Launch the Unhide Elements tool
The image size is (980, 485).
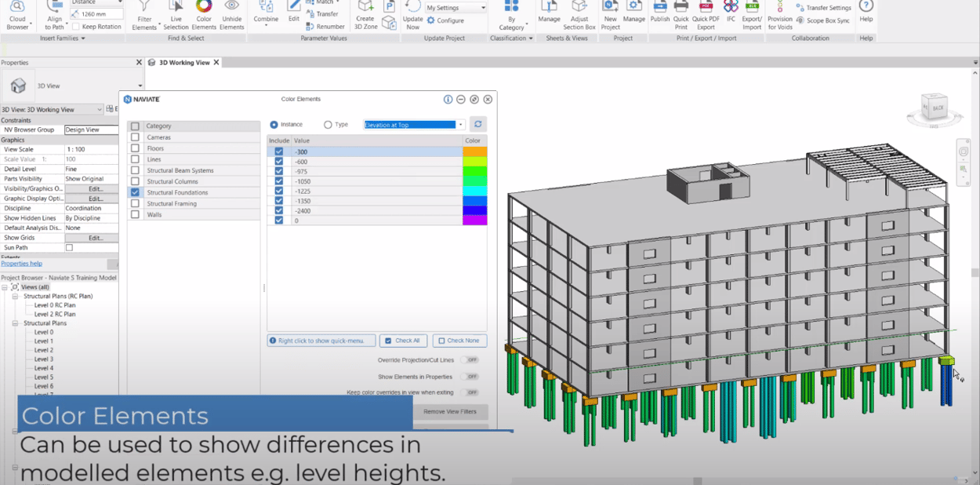pyautogui.click(x=232, y=16)
